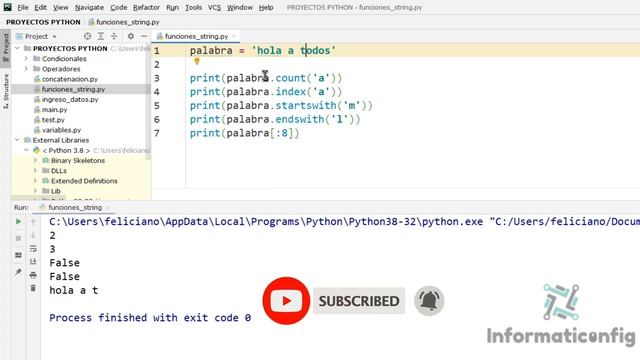Open the View menu

pyautogui.click(x=60, y=7)
